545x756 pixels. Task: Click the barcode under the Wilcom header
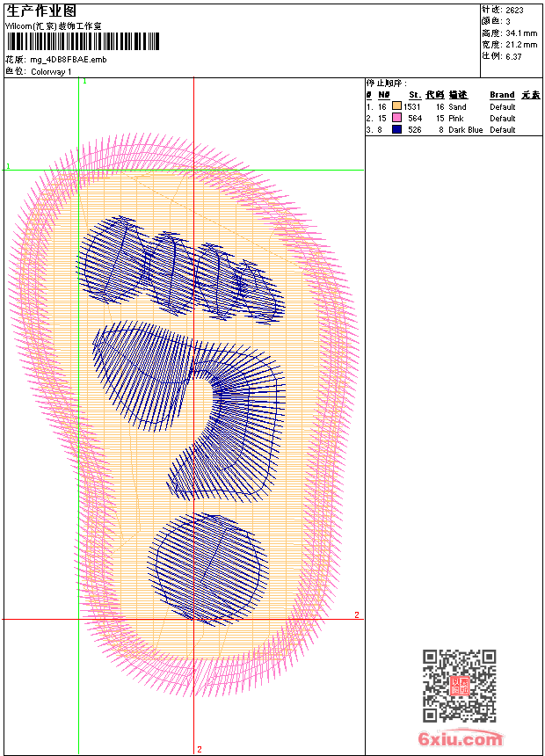pos(84,41)
